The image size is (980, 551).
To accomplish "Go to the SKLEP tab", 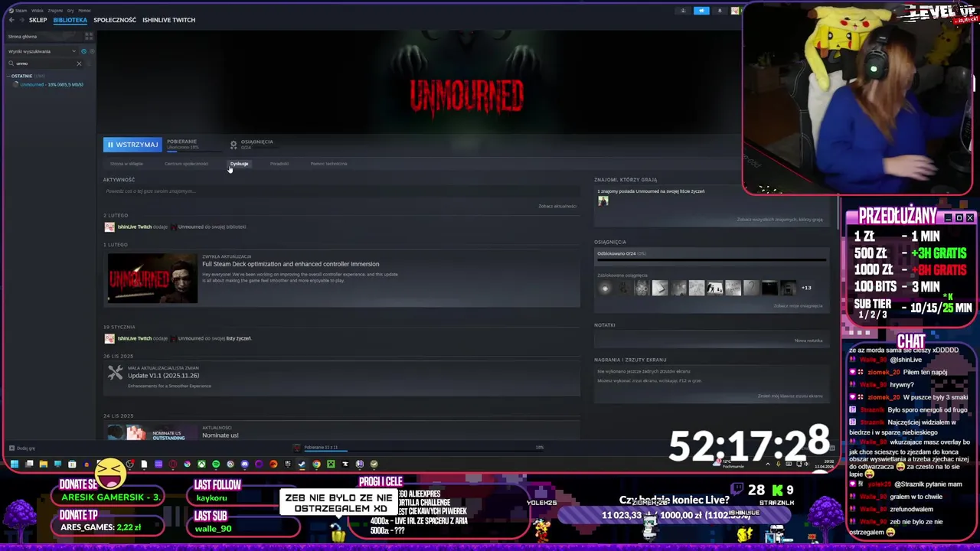I will pos(38,20).
